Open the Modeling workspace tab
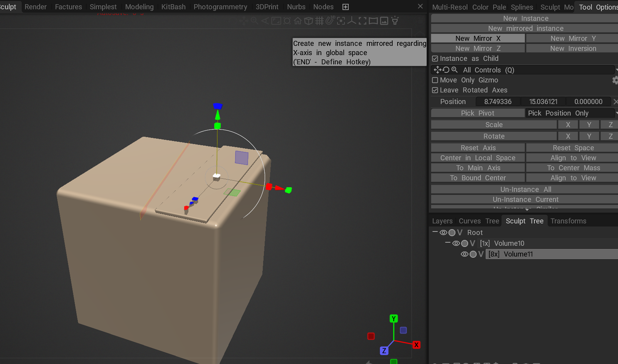The height and width of the screenshot is (364, 618). point(139,7)
